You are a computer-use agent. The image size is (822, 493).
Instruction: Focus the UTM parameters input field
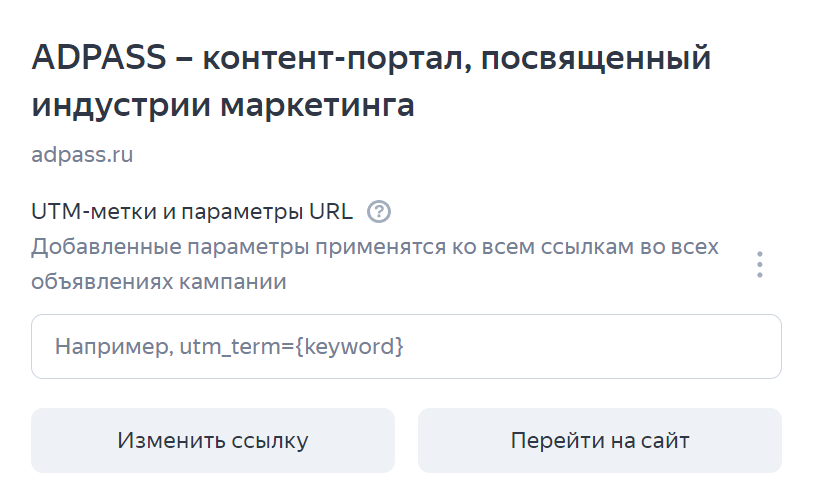(406, 347)
